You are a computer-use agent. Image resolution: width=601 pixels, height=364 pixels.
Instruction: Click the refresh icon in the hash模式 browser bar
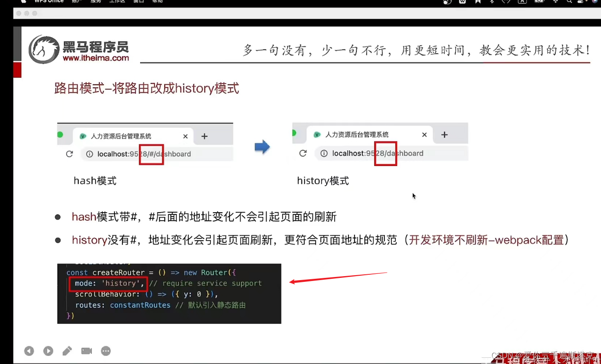click(x=69, y=154)
